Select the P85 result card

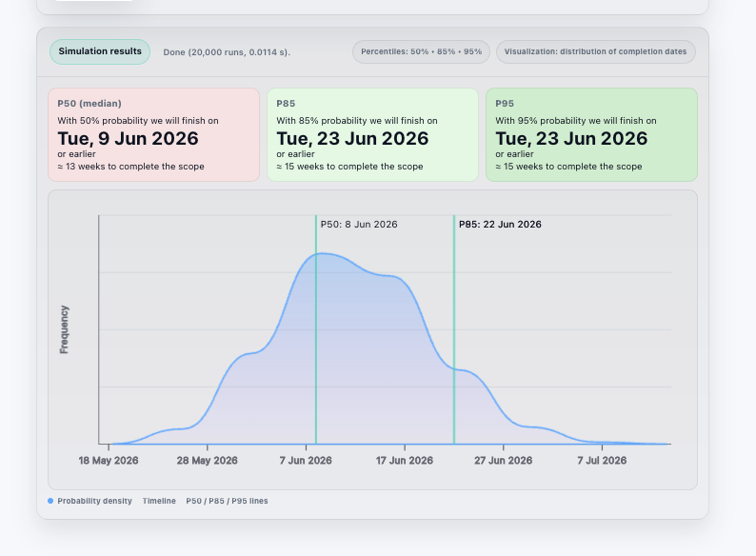(372, 134)
